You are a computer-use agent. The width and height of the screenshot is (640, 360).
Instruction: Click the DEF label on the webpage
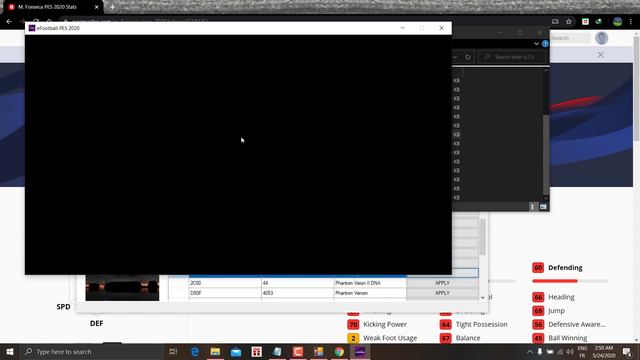97,323
